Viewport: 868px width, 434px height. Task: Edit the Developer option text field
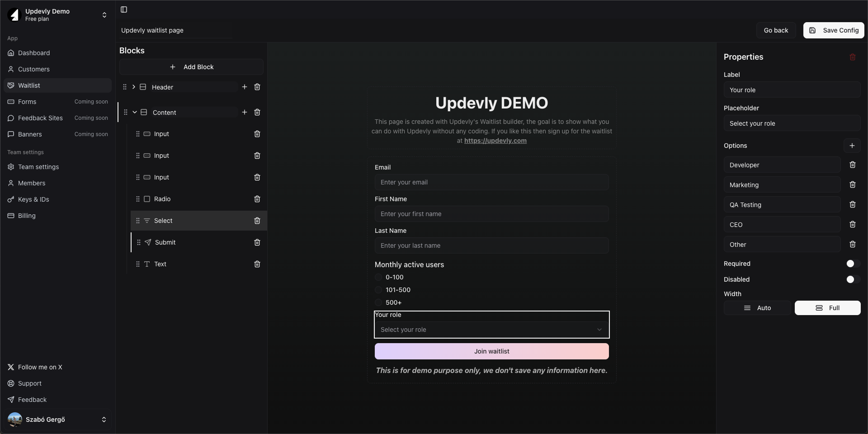point(782,165)
